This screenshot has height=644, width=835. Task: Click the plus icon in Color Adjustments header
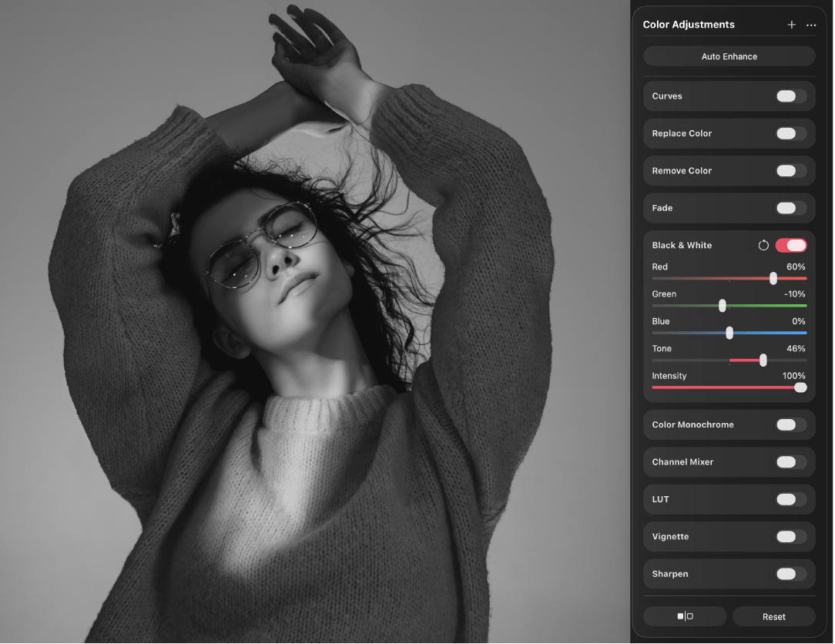point(791,25)
